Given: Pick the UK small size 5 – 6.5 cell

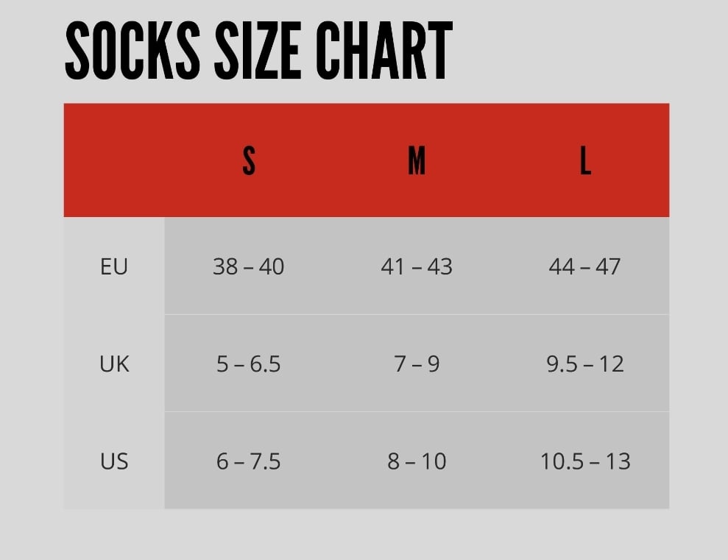Looking at the screenshot, I should click(x=249, y=364).
